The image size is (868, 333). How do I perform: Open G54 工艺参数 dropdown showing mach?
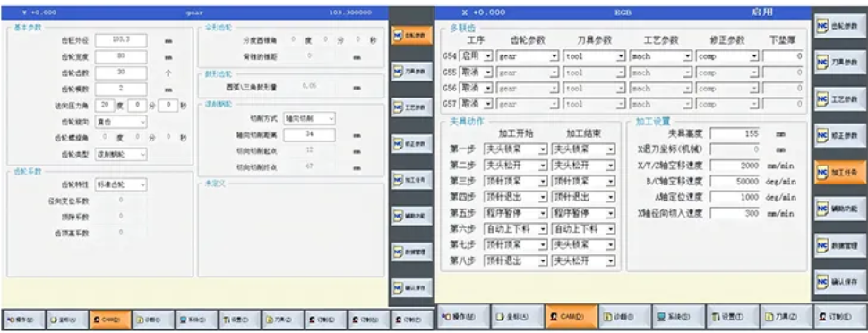click(660, 56)
